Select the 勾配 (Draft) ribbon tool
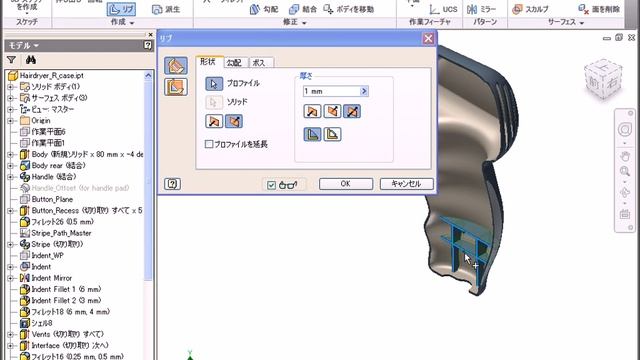Viewport: 640px width, 360px height. click(x=263, y=9)
